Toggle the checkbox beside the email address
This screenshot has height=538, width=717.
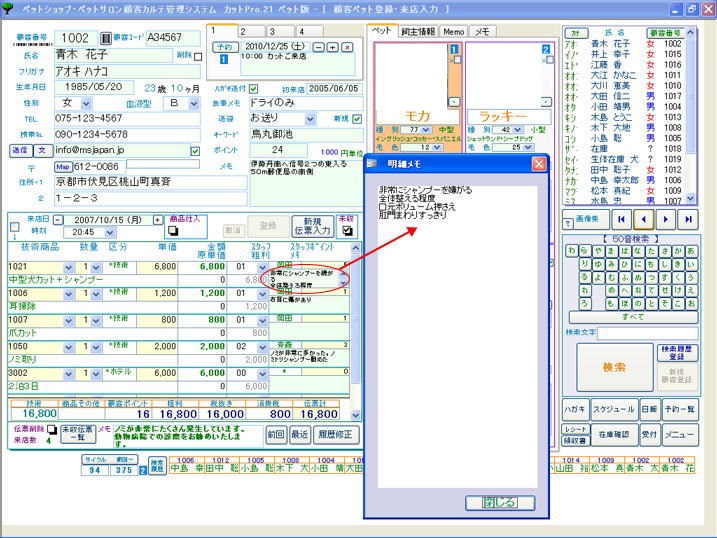click(x=195, y=151)
